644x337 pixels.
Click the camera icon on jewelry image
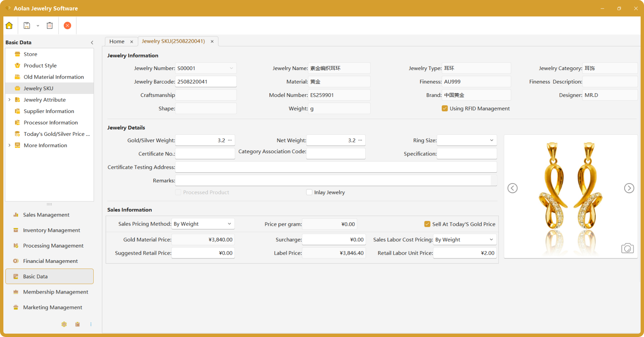tap(627, 248)
